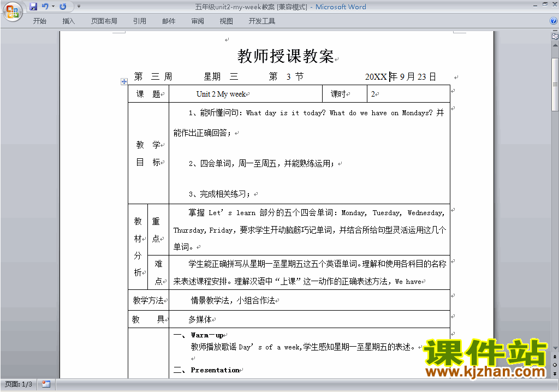Switch to the 视图 tab
This screenshot has width=559, height=392.
(x=227, y=21)
